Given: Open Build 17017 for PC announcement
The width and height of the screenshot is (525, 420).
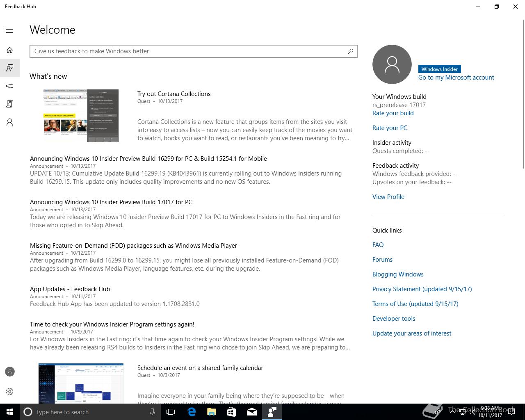Looking at the screenshot, I should coord(111,202).
